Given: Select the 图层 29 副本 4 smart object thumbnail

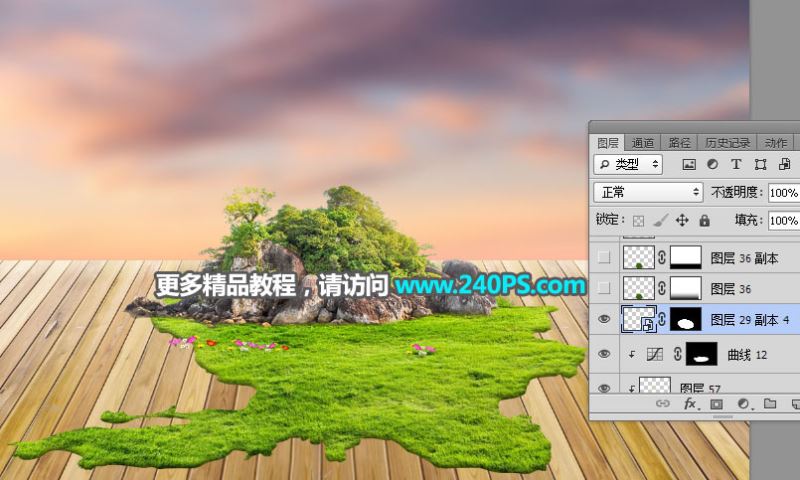Looking at the screenshot, I should coord(639,319).
